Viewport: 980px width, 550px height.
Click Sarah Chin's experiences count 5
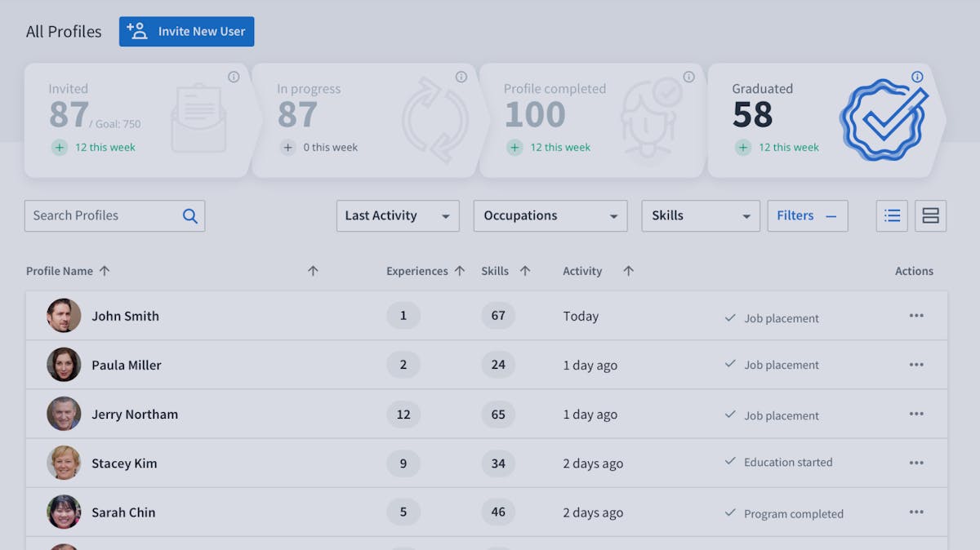tap(403, 512)
